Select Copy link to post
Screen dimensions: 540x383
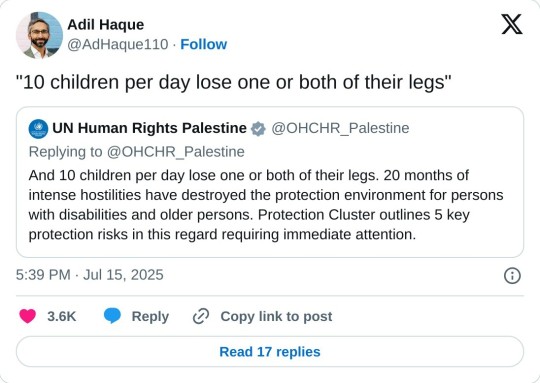point(276,317)
